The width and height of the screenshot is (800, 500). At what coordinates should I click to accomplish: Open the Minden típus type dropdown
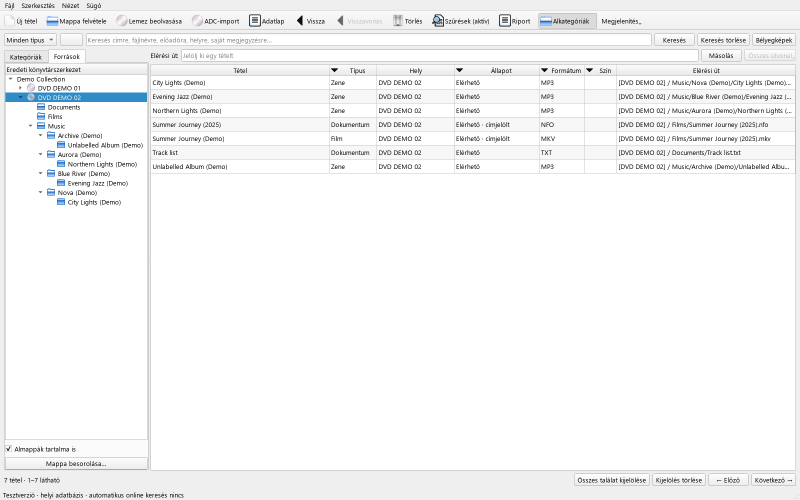tap(30, 40)
